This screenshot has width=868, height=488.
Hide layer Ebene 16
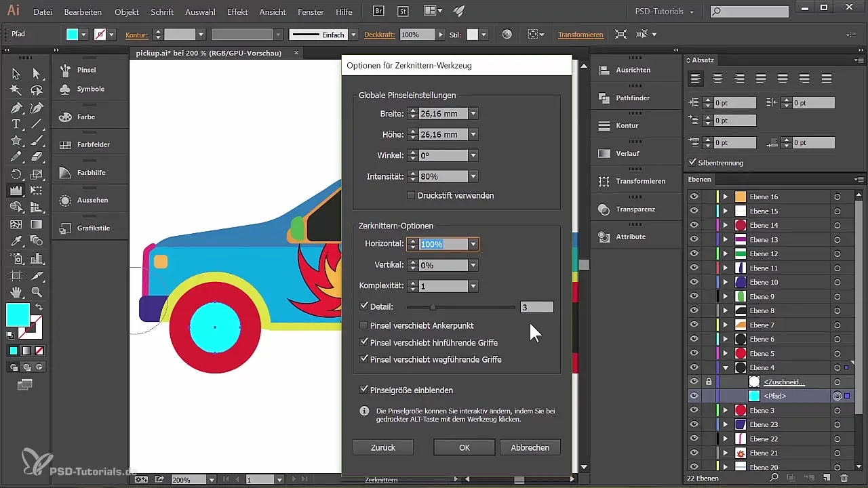coord(694,197)
